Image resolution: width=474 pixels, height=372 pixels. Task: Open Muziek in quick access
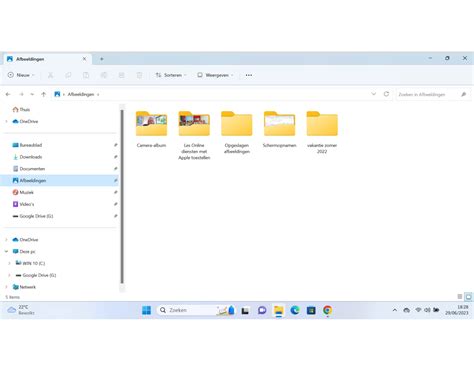pos(23,192)
